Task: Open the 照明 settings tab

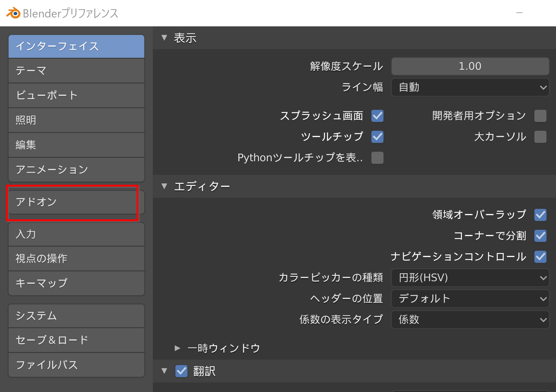Action: (x=76, y=120)
